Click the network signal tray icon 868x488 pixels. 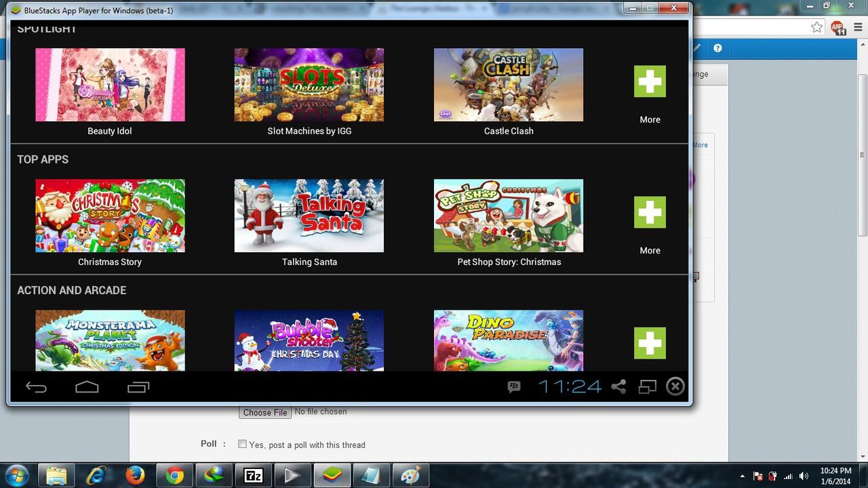788,476
